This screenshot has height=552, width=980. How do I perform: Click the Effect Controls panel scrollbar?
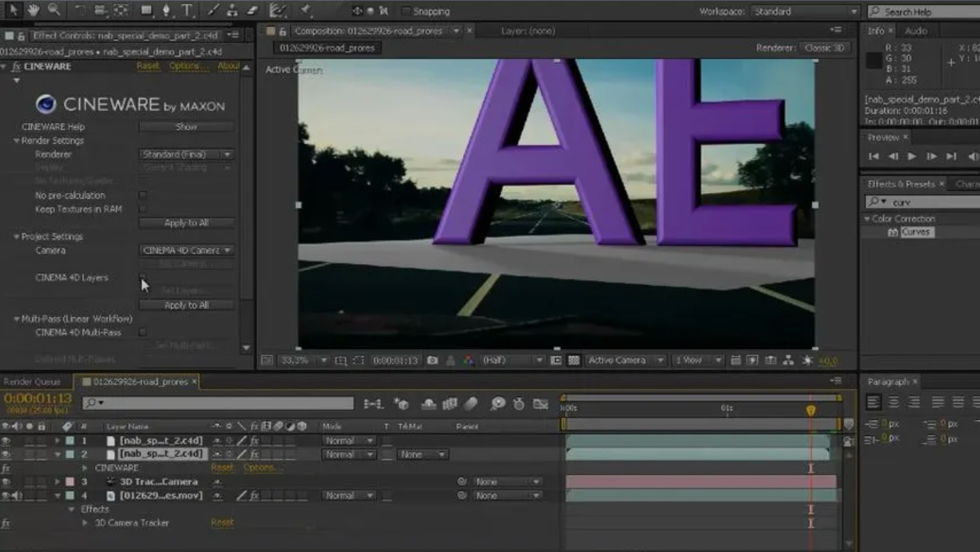tap(246, 184)
